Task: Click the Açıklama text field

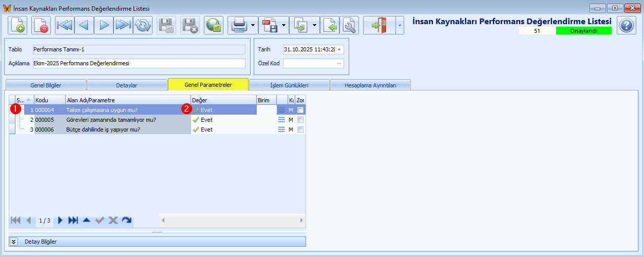Action: (139, 63)
